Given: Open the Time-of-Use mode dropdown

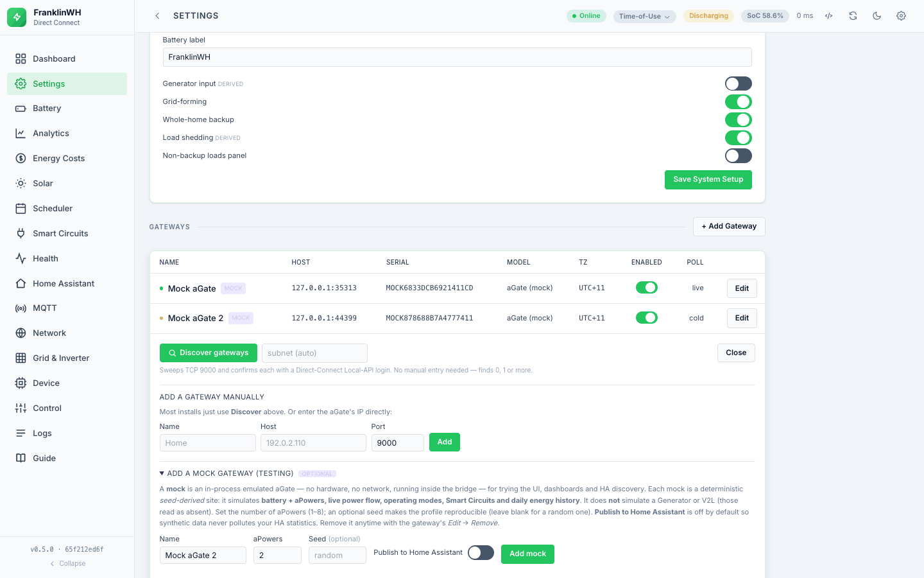Looking at the screenshot, I should pos(644,16).
